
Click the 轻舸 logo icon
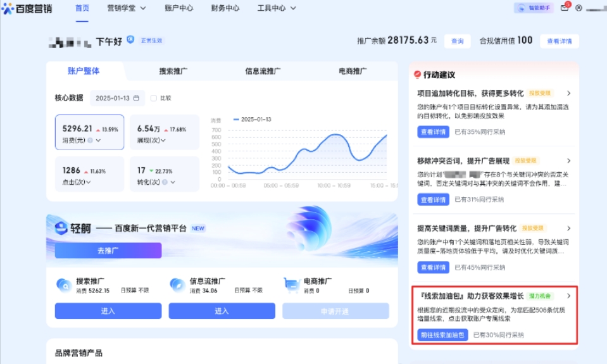coord(61,228)
